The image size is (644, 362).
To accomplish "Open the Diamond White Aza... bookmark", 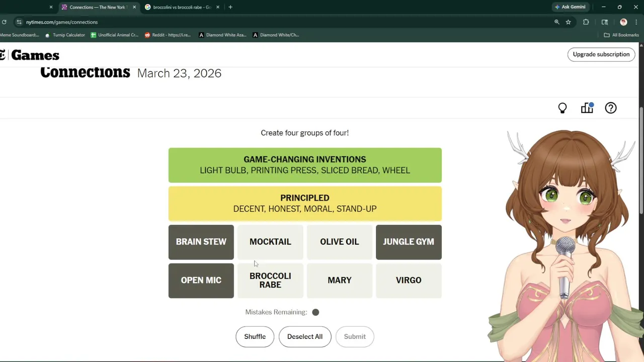I will pos(222,35).
